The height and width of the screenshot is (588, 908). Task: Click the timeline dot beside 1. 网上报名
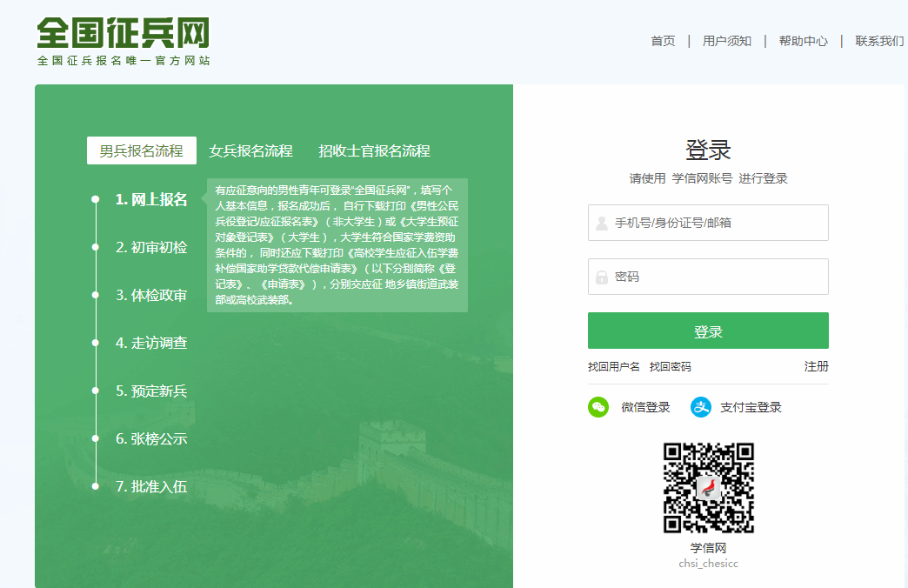[96, 199]
